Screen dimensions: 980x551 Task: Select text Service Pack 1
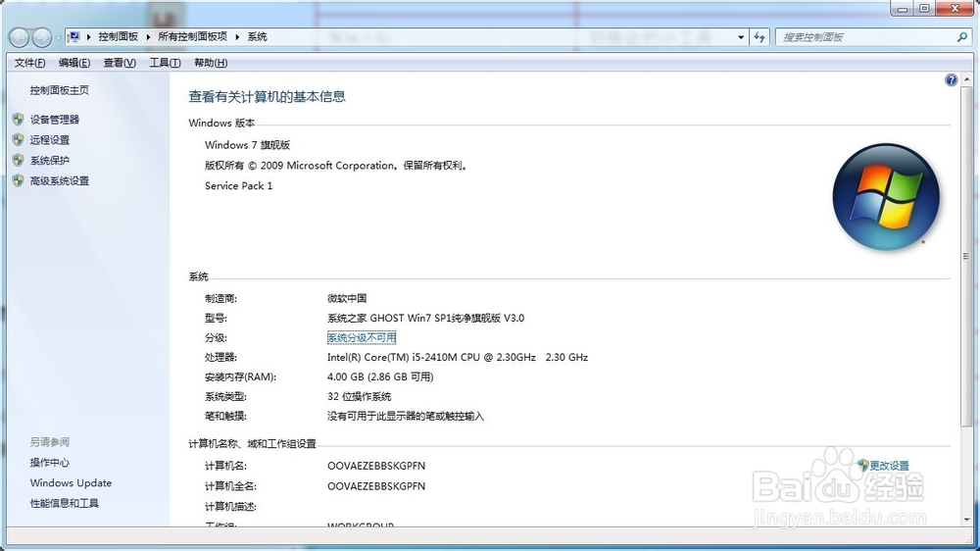[x=239, y=185]
